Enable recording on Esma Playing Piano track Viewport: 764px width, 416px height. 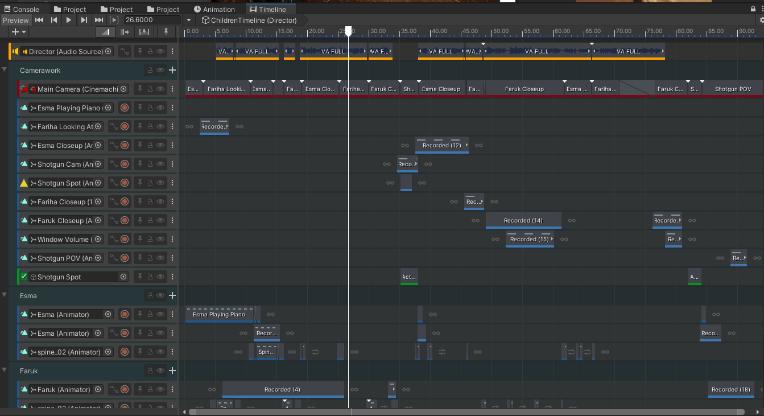(x=125, y=108)
